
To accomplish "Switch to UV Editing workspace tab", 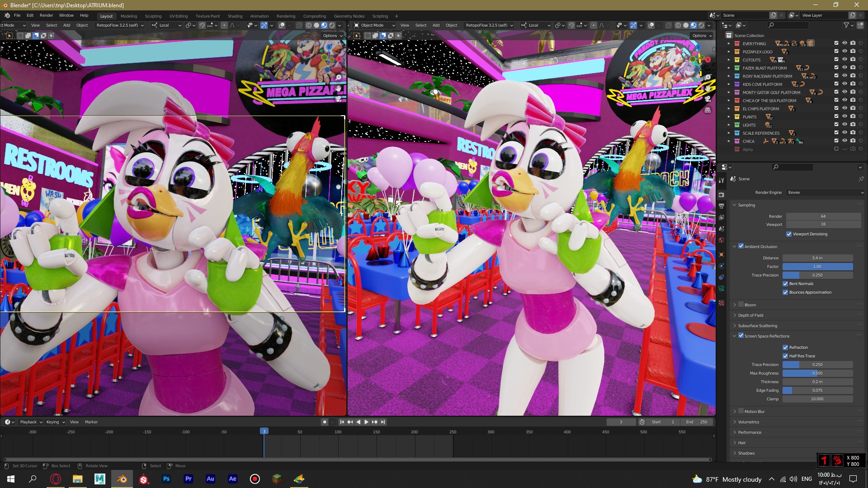I will click(179, 16).
